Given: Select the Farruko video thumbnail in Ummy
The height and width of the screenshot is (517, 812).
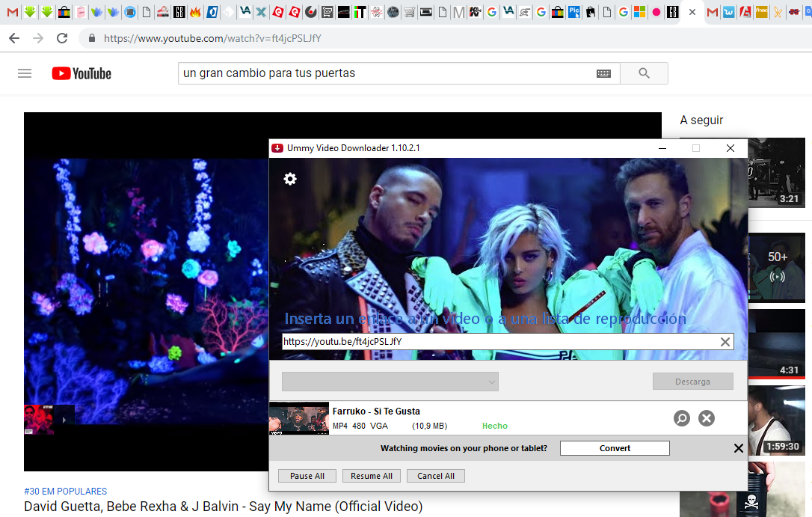Looking at the screenshot, I should (299, 418).
